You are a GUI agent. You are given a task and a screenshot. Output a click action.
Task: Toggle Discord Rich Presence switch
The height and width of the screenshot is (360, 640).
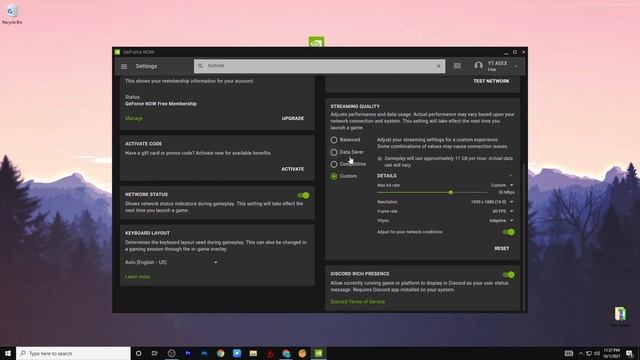tap(509, 275)
